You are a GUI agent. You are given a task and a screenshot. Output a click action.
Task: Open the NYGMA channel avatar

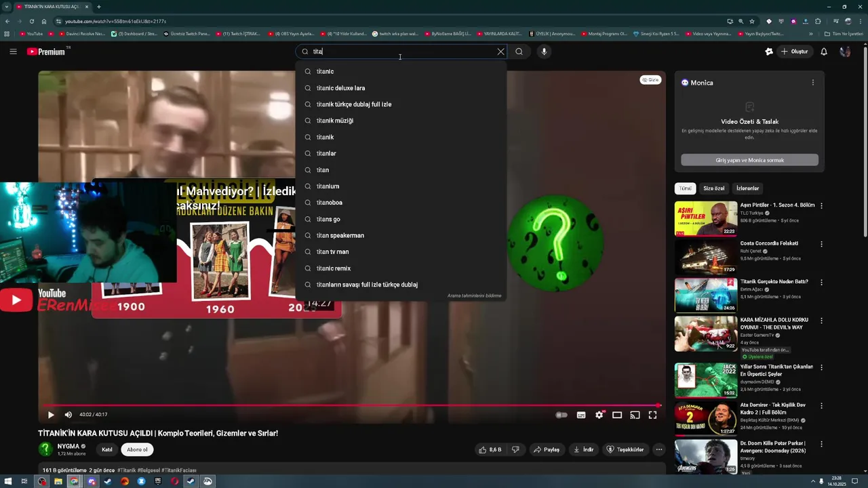pos(45,449)
